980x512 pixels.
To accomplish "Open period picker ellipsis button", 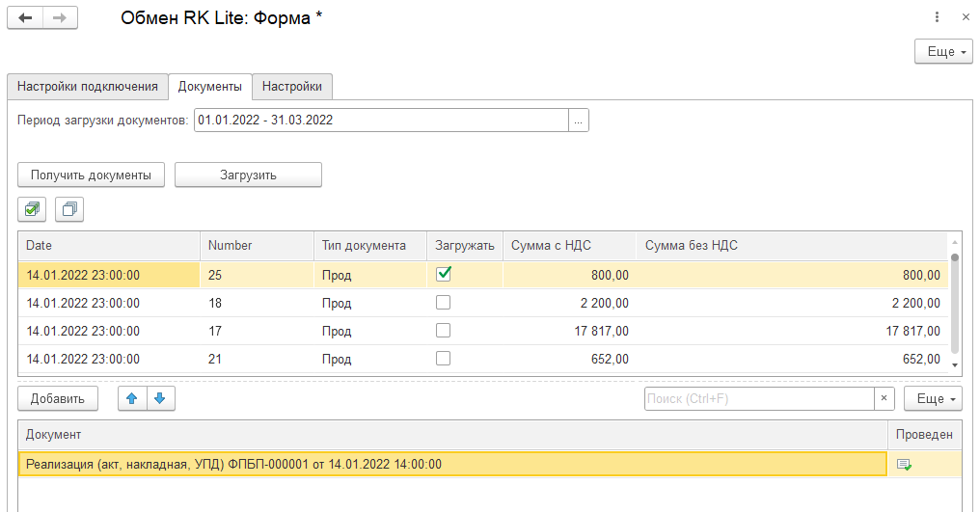I will [x=579, y=121].
